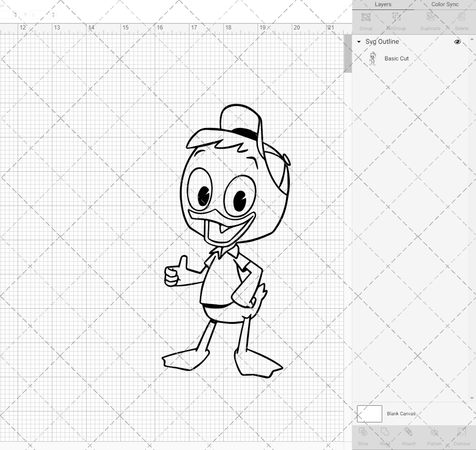Click the Weld tool icon
The image size is (476, 450).
click(385, 432)
